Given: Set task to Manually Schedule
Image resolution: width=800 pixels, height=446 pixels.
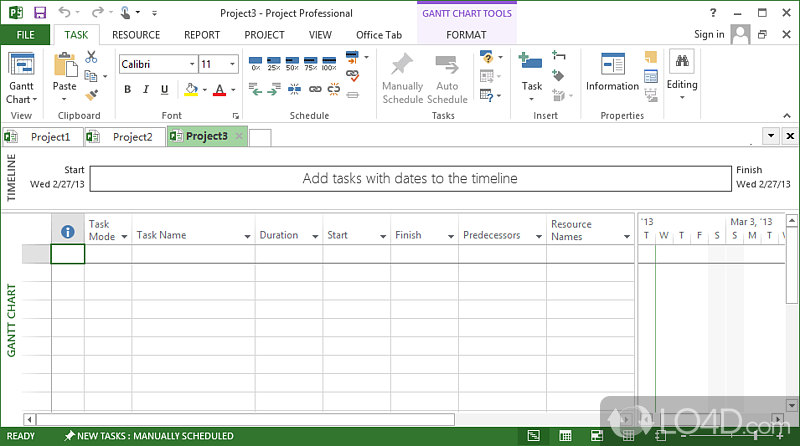Looking at the screenshot, I should [403, 78].
